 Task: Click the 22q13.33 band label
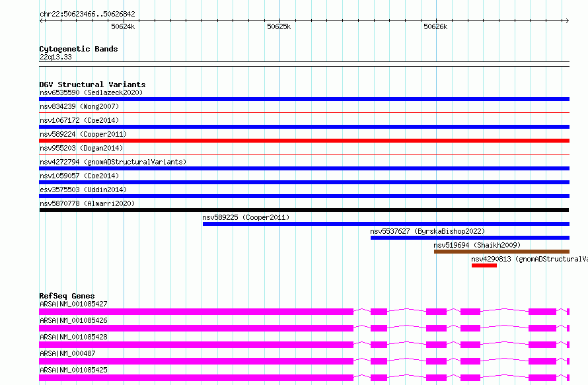55,57
